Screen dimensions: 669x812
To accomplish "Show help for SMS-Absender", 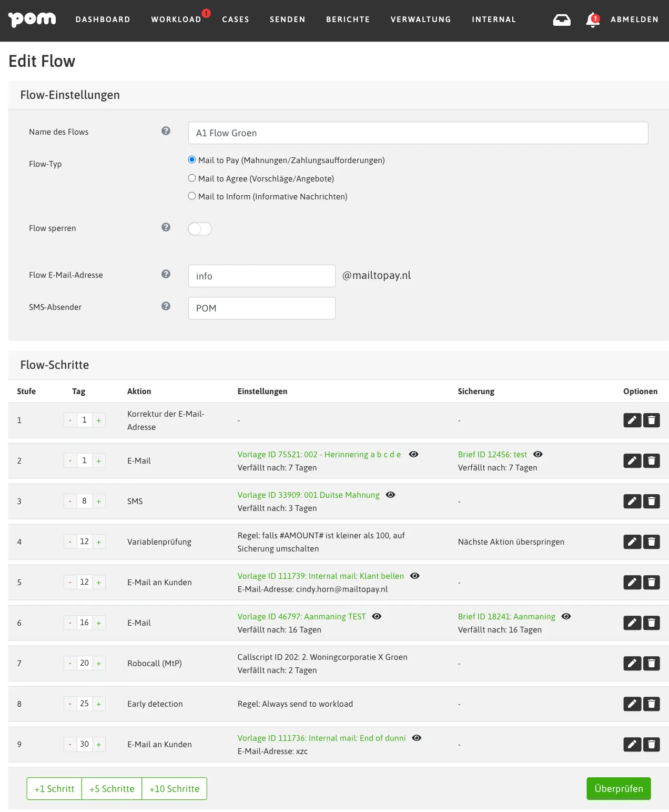I will point(166,306).
